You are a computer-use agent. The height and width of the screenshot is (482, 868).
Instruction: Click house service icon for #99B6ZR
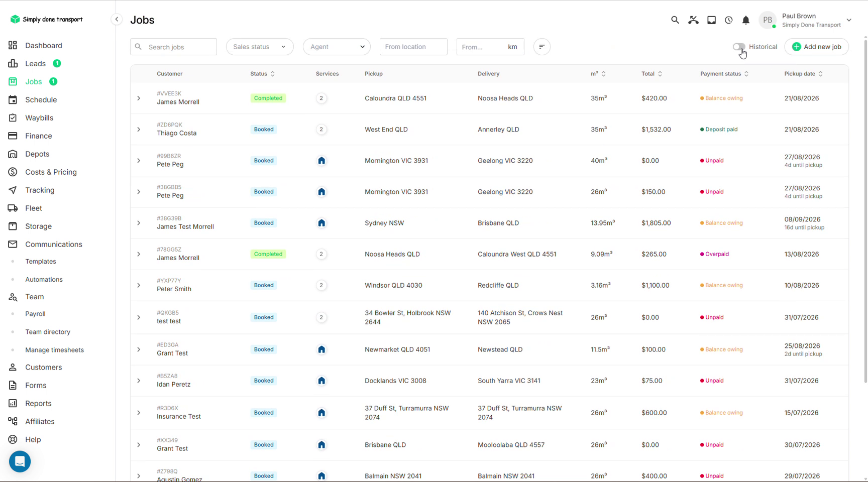(x=321, y=161)
